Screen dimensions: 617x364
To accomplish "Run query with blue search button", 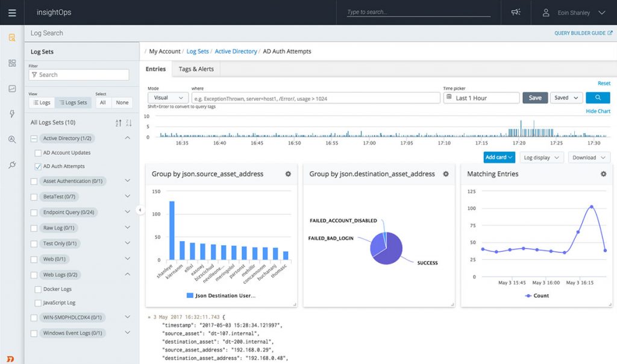I will (x=598, y=98).
